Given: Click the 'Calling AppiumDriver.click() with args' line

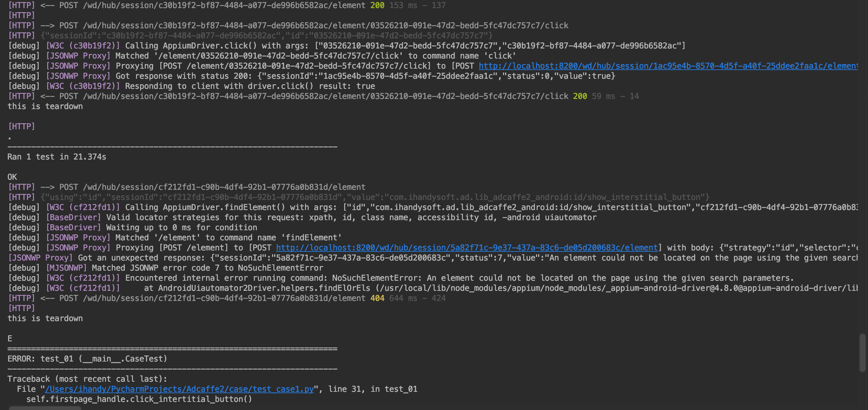Looking at the screenshot, I should 346,46.
